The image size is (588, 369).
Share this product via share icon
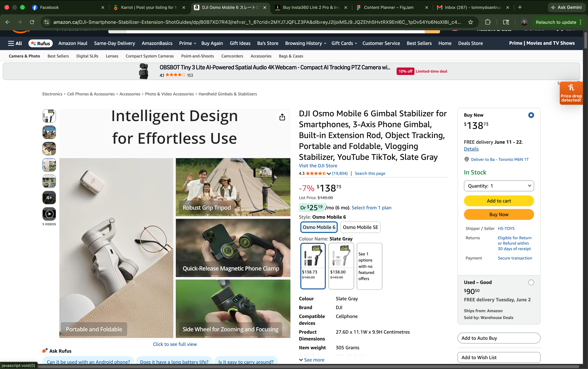pyautogui.click(x=282, y=117)
